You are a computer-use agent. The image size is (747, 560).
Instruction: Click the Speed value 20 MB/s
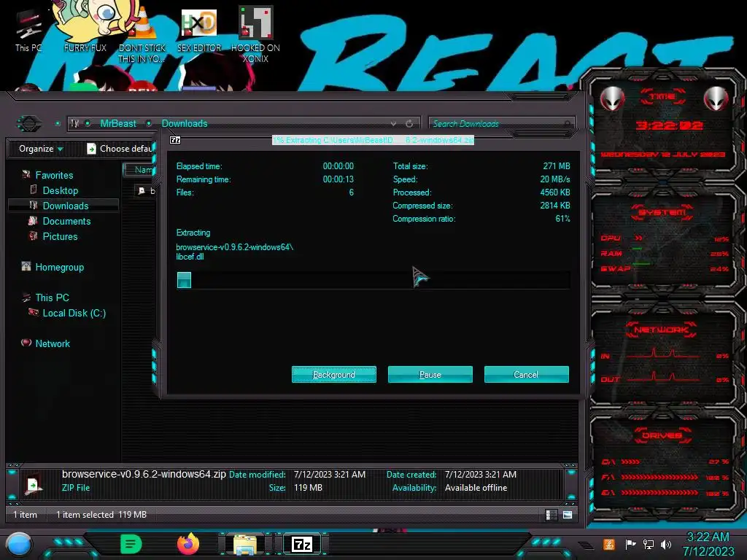pyautogui.click(x=555, y=179)
